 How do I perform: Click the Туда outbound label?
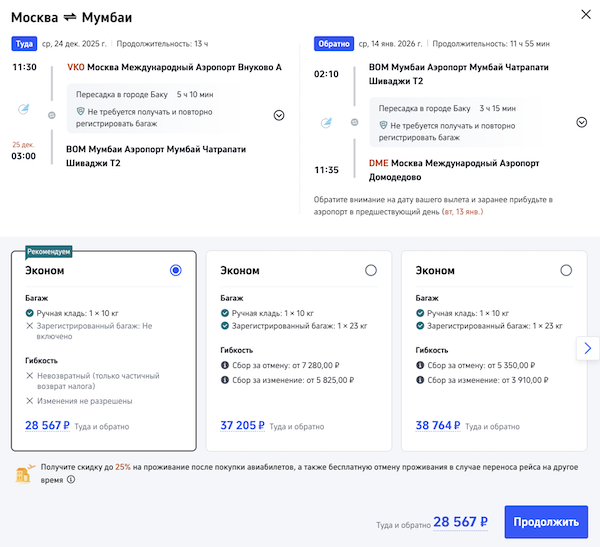pyautogui.click(x=23, y=44)
